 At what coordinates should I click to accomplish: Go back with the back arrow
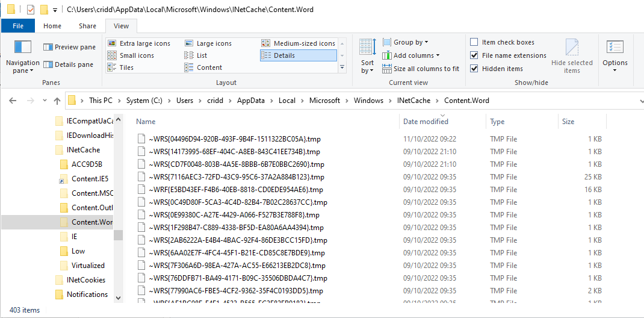[13, 101]
